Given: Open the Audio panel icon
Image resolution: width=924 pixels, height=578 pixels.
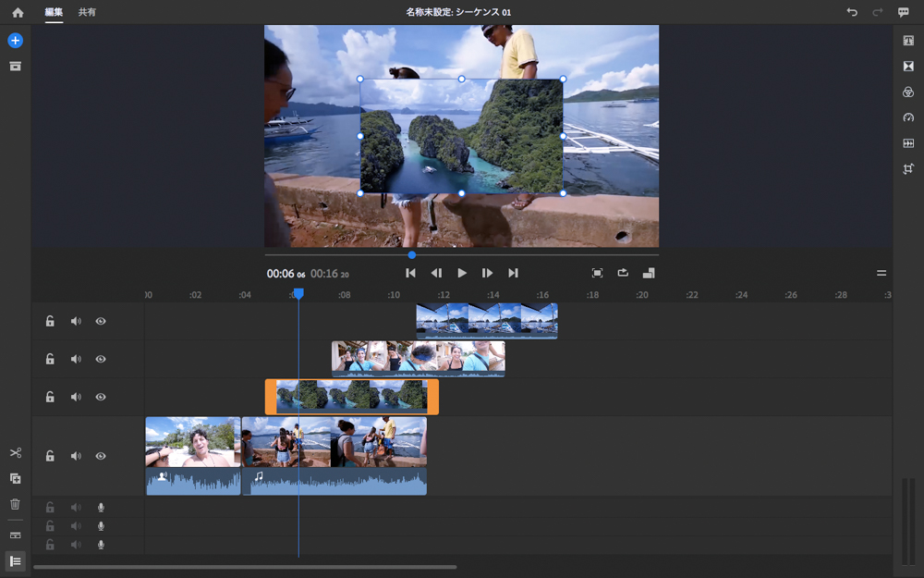Looking at the screenshot, I should point(908,143).
